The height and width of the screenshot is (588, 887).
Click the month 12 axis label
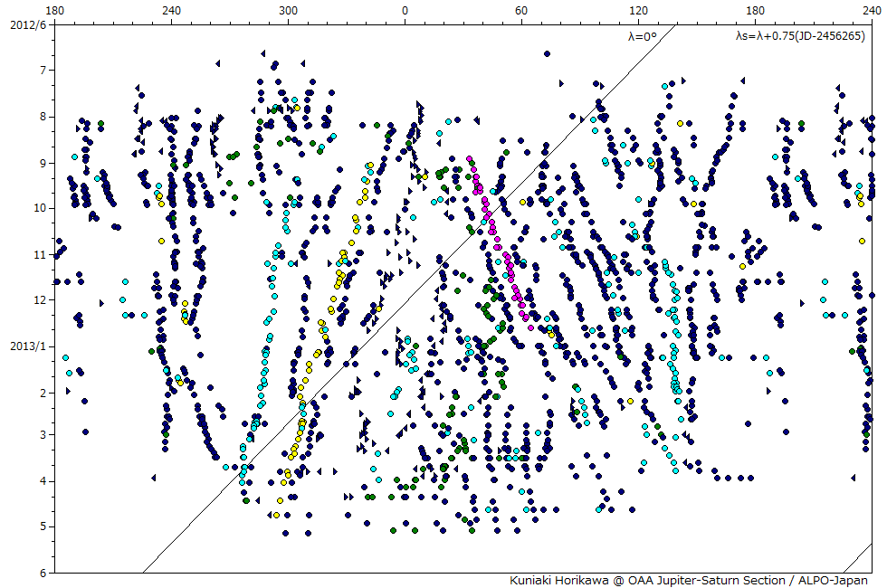coord(40,300)
